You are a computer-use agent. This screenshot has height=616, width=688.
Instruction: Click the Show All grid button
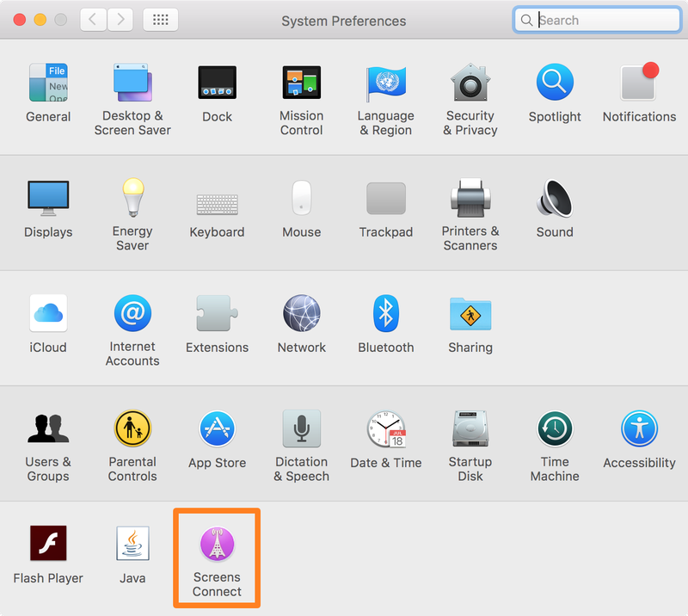(x=161, y=19)
